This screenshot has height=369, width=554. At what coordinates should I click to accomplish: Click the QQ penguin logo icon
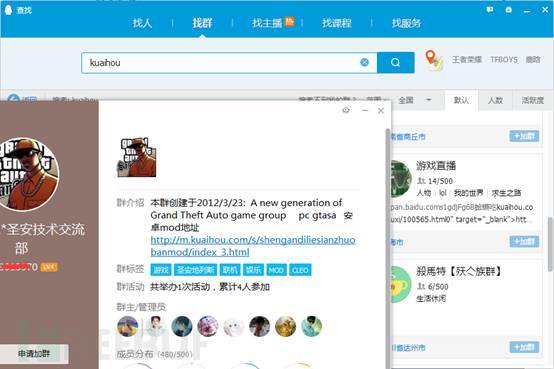[x=8, y=10]
